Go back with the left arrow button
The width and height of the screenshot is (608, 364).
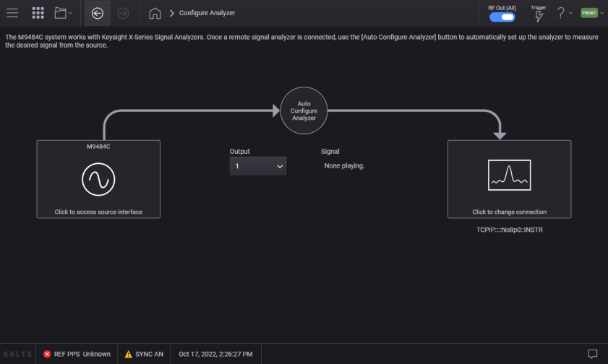coord(98,13)
